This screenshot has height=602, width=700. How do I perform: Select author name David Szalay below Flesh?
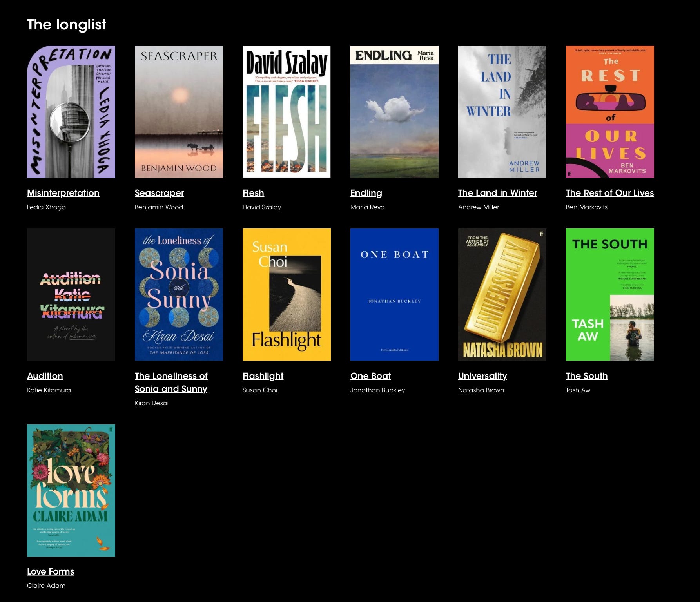tap(262, 207)
